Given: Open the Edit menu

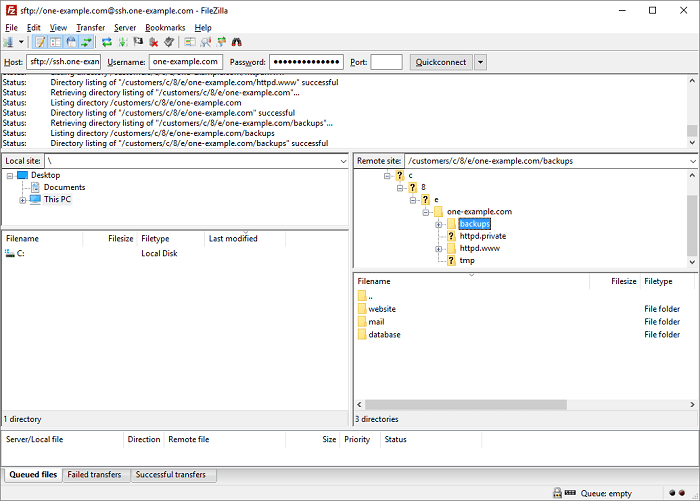Looking at the screenshot, I should tap(33, 28).
